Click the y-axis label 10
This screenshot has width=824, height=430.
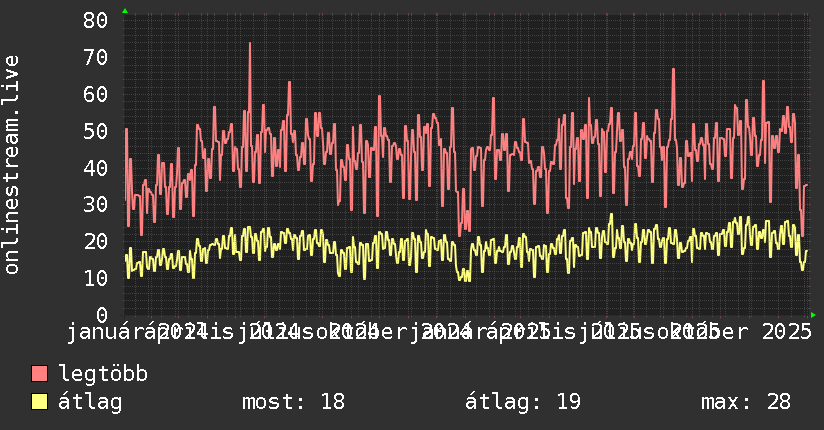95,278
